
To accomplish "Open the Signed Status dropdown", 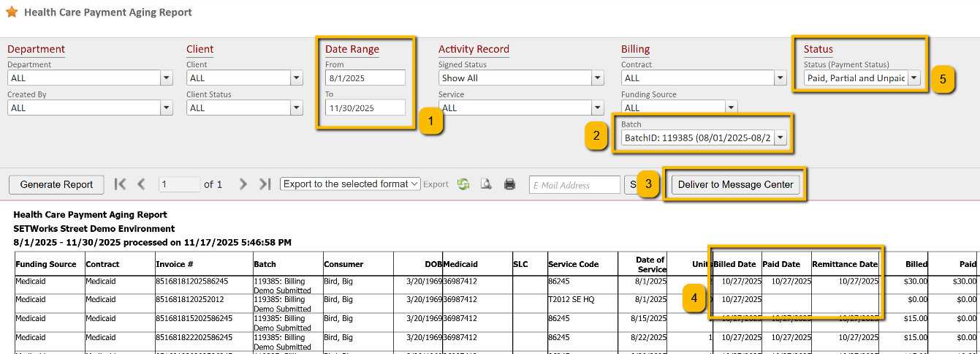I will click(597, 78).
